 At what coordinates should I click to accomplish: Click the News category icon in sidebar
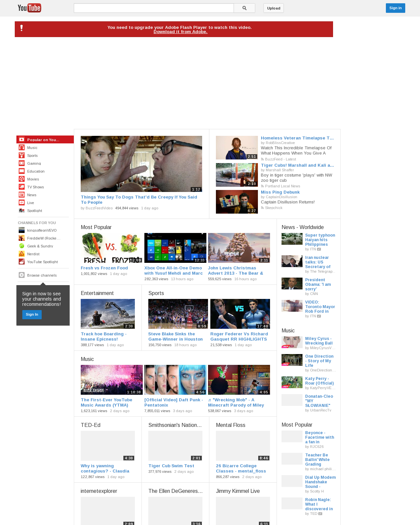tap(22, 195)
